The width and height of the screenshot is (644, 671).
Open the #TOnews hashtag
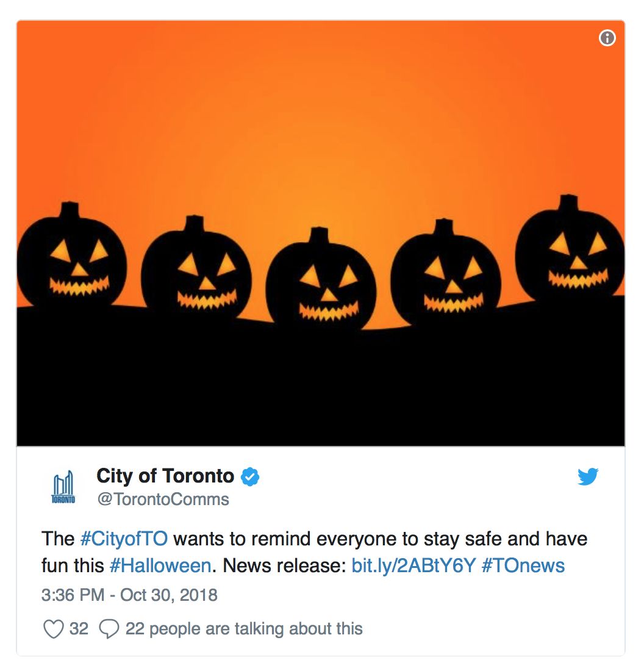pos(523,565)
